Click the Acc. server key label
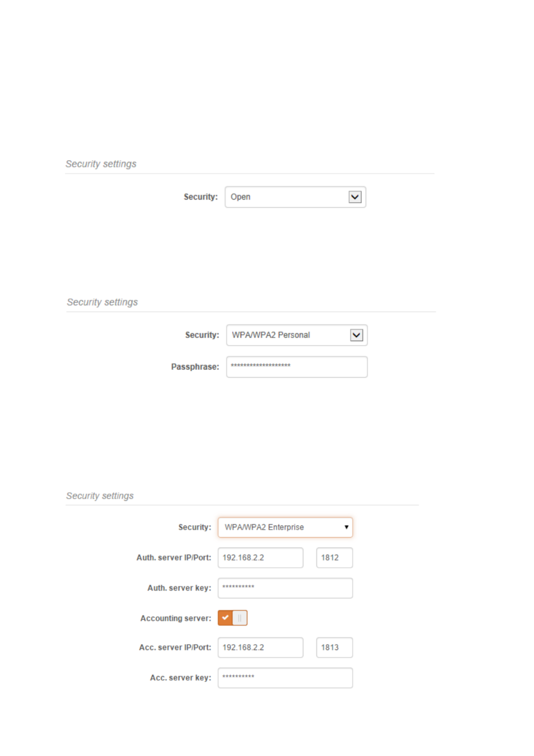Screen dimensions: 534x756 click(x=180, y=678)
